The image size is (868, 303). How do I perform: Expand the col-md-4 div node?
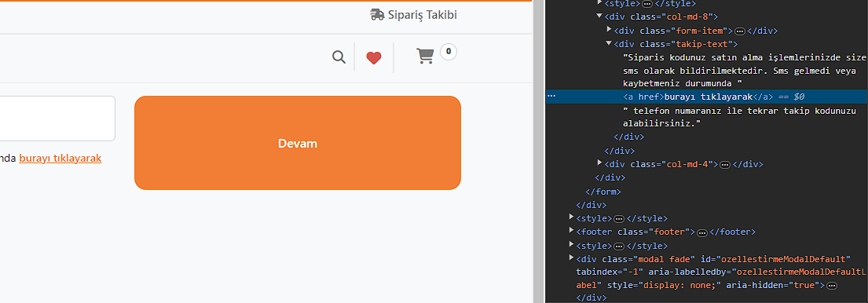(x=599, y=163)
